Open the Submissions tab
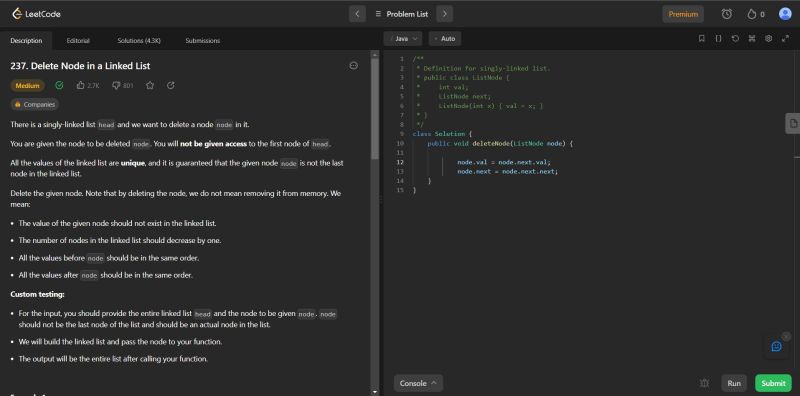Viewport: 800px width, 396px height. [203, 40]
